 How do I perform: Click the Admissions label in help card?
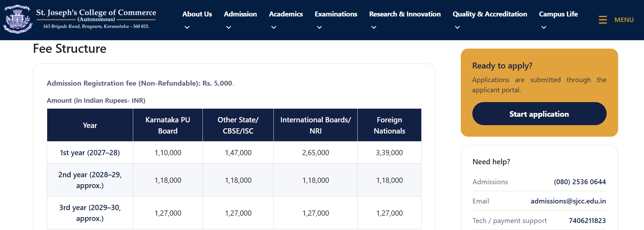[x=490, y=182]
